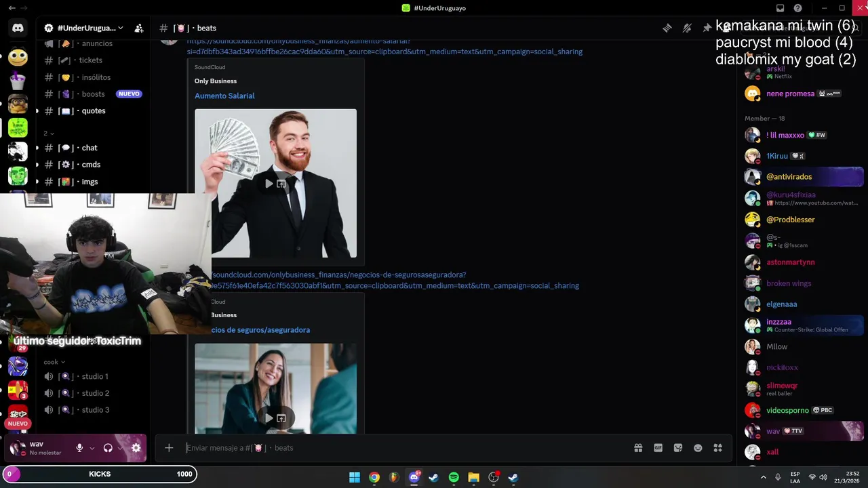Open Discord direct messages home icon
868x488 pixels.
(x=18, y=28)
